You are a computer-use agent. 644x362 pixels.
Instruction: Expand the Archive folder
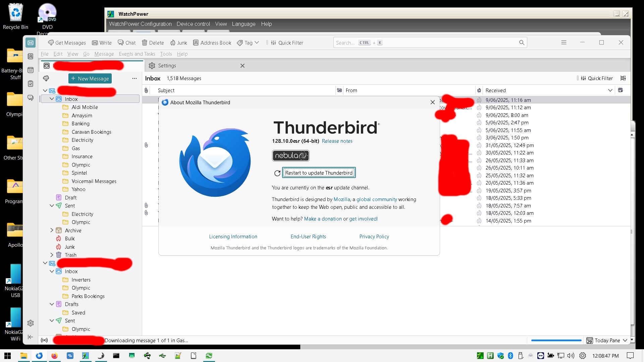(52, 230)
